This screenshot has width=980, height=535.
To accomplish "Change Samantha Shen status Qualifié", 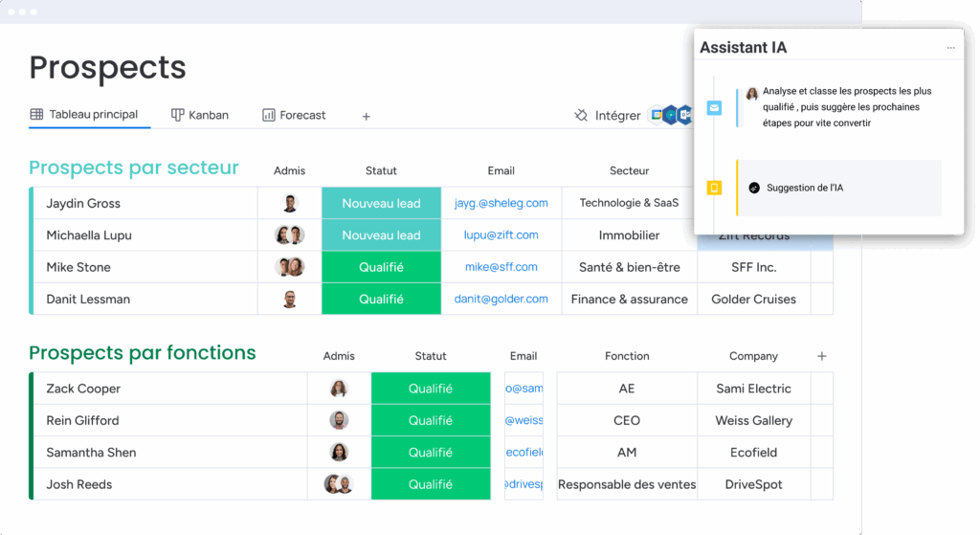I will [x=431, y=452].
